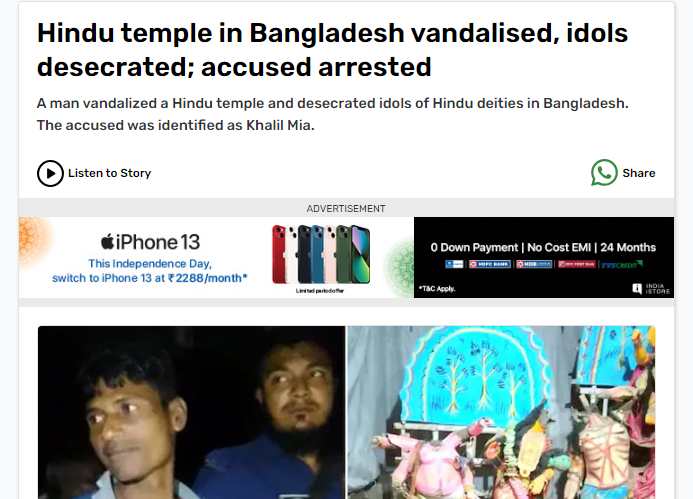Click the Independence Day offer text

pos(149,271)
